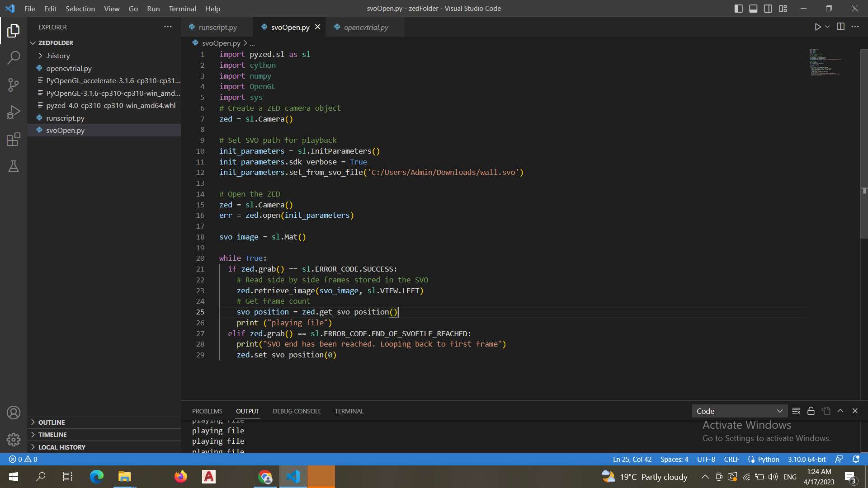Click the Run Python File play button
The width and height of the screenshot is (868, 488).
pos(817,27)
